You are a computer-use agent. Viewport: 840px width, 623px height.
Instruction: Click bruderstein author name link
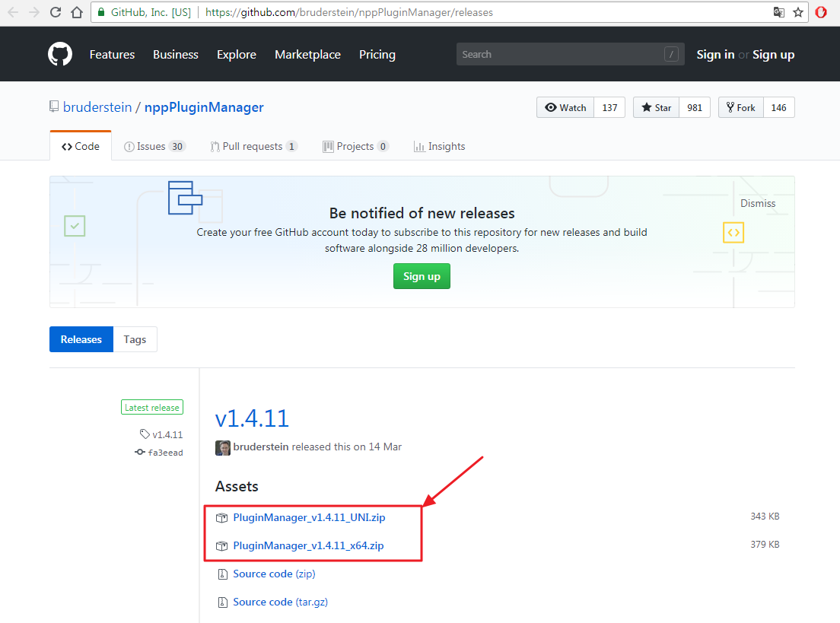point(261,447)
